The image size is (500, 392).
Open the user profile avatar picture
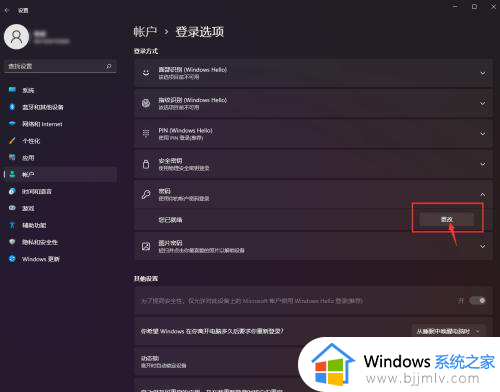point(16,37)
